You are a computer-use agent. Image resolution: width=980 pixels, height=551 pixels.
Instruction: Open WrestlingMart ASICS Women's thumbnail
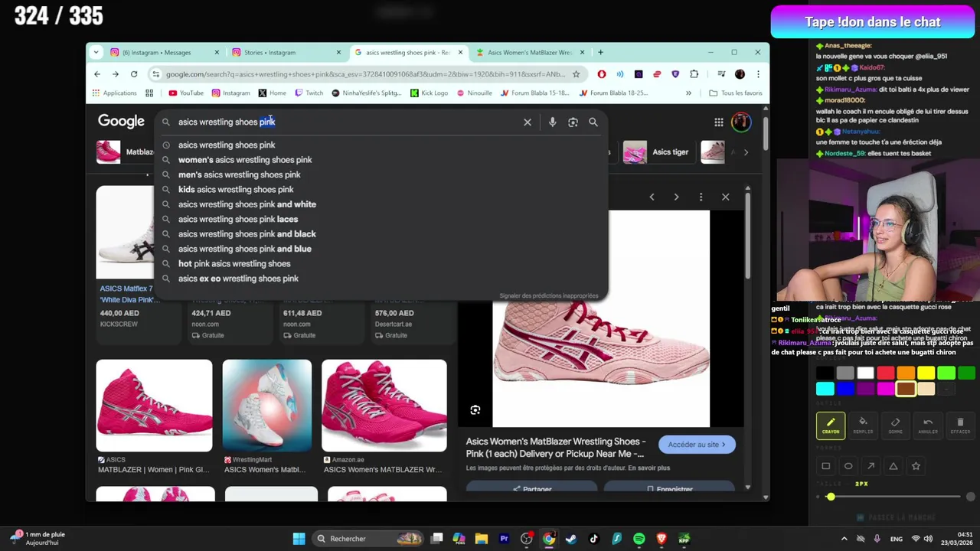267,406
